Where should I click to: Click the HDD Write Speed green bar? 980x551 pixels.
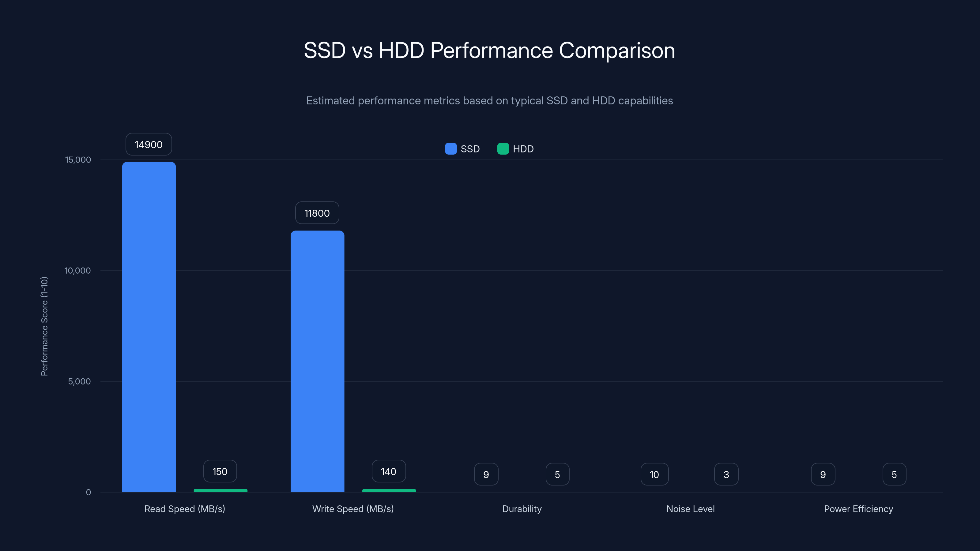pyautogui.click(x=389, y=490)
